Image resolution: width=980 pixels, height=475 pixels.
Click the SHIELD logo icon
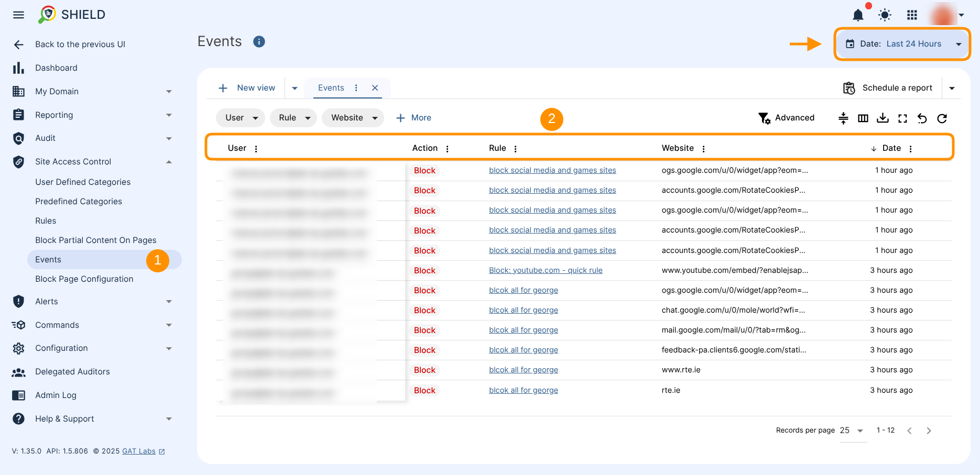pos(47,14)
